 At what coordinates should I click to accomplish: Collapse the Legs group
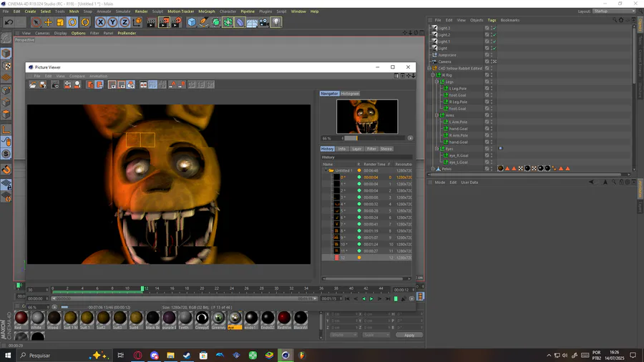coord(436,82)
